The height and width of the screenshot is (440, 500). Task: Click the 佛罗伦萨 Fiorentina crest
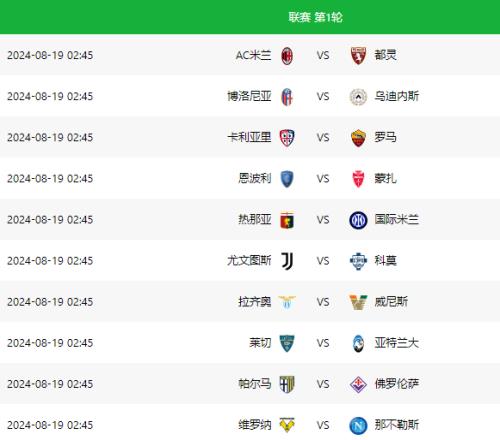point(358,384)
